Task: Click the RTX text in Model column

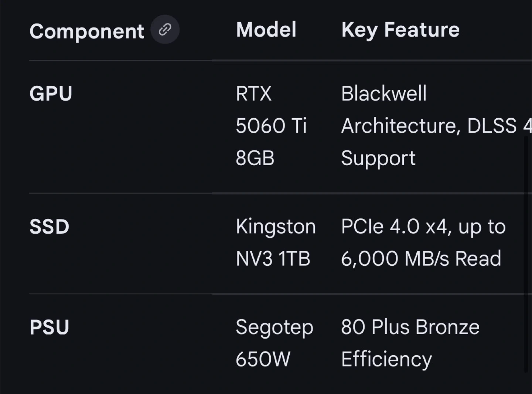Action: coord(253,94)
